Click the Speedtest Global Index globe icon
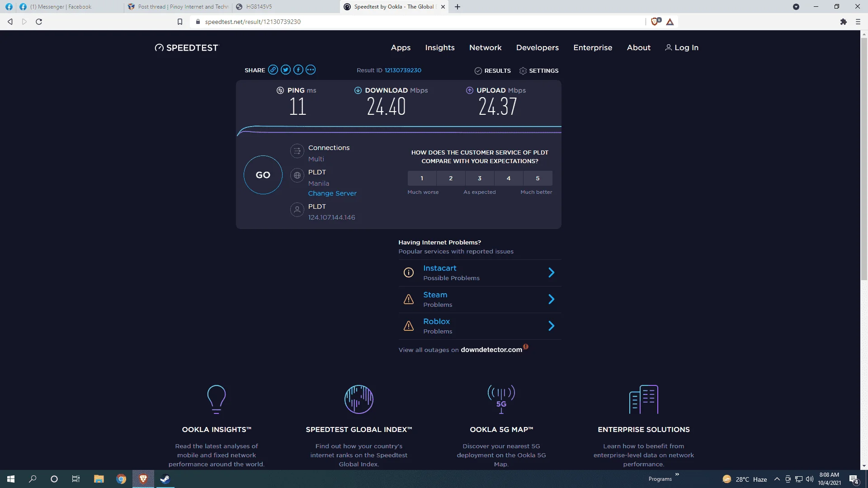This screenshot has width=868, height=488. [x=359, y=399]
